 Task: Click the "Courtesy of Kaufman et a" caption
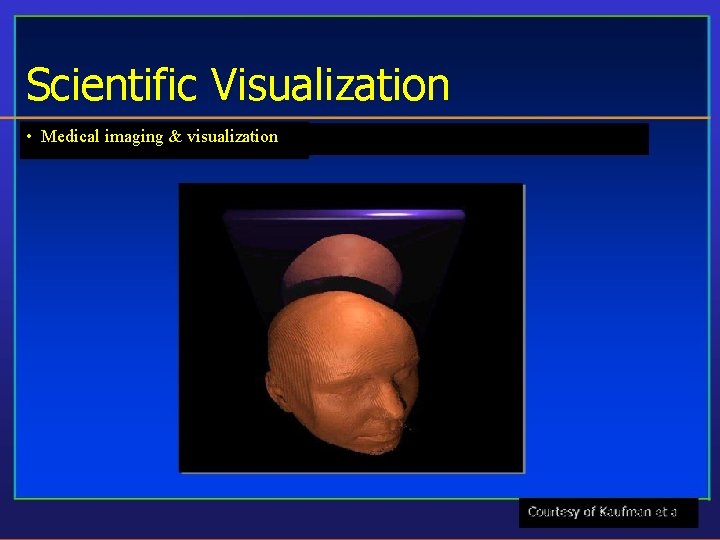(x=602, y=512)
